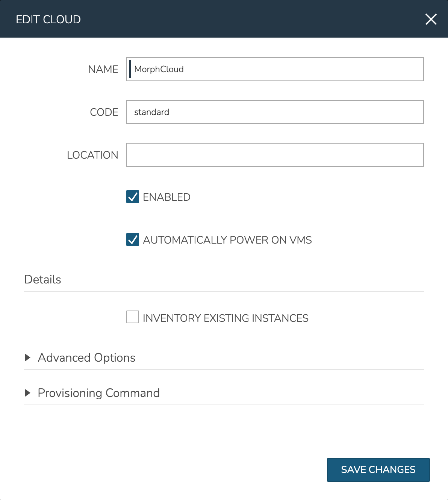Screen dimensions: 448x500
Task: Click the arrow icon beside Provisioning Command
Action: [27, 393]
